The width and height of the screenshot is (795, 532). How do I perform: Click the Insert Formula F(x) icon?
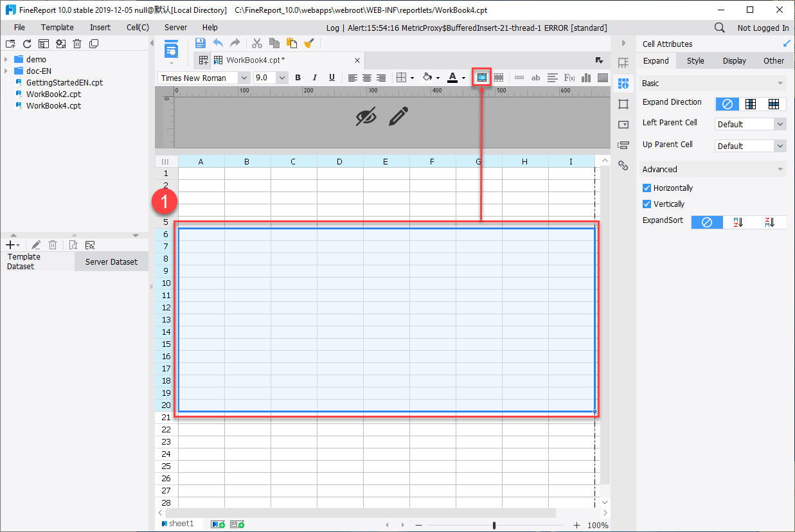coord(569,78)
